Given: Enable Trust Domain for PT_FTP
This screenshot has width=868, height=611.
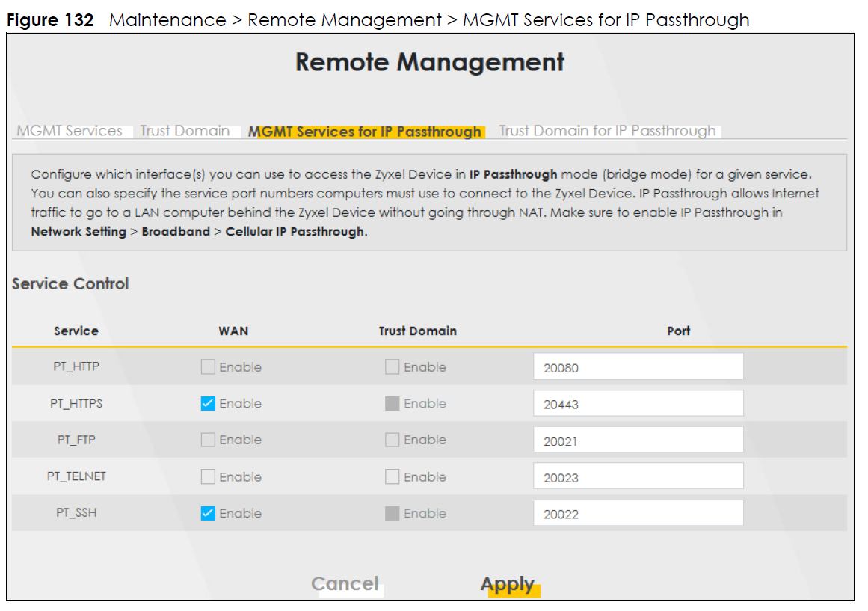Looking at the screenshot, I should pos(392,440).
